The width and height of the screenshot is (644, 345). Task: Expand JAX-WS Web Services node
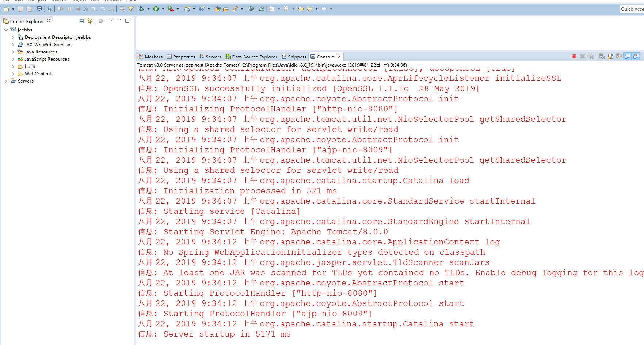point(13,45)
